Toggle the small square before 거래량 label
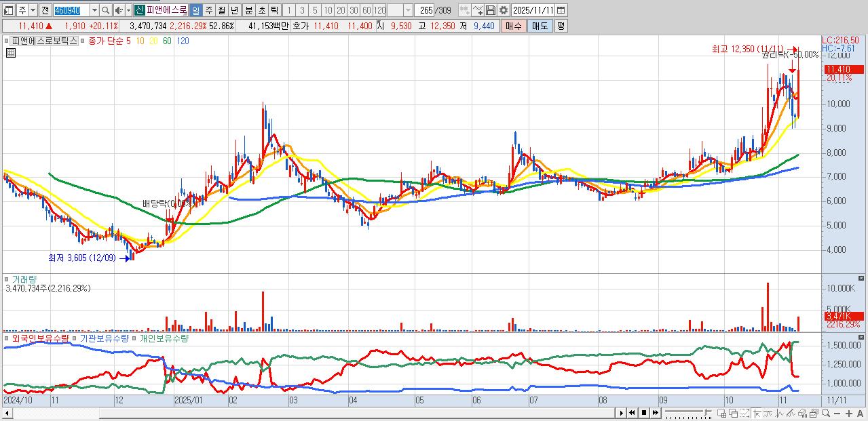 click(7, 279)
